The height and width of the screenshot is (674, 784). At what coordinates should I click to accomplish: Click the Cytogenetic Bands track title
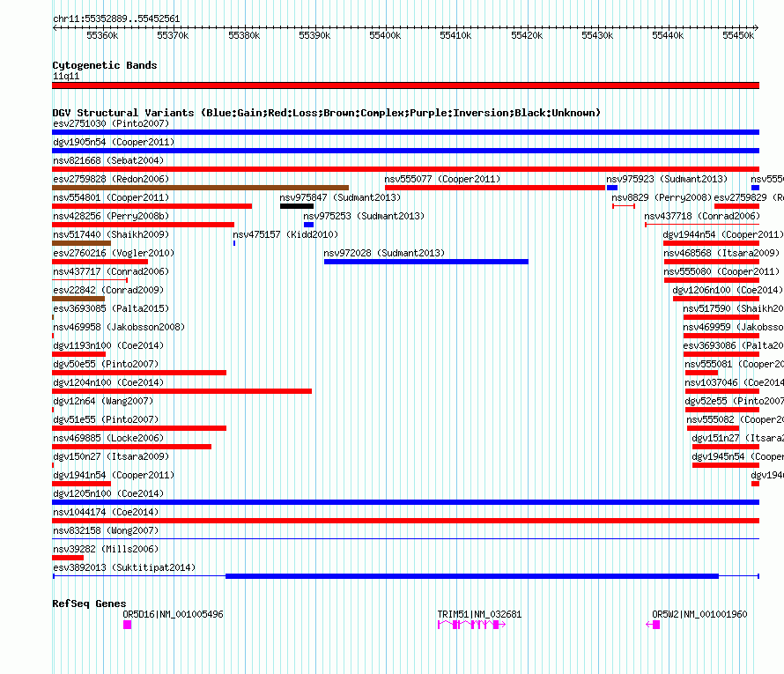(x=105, y=65)
